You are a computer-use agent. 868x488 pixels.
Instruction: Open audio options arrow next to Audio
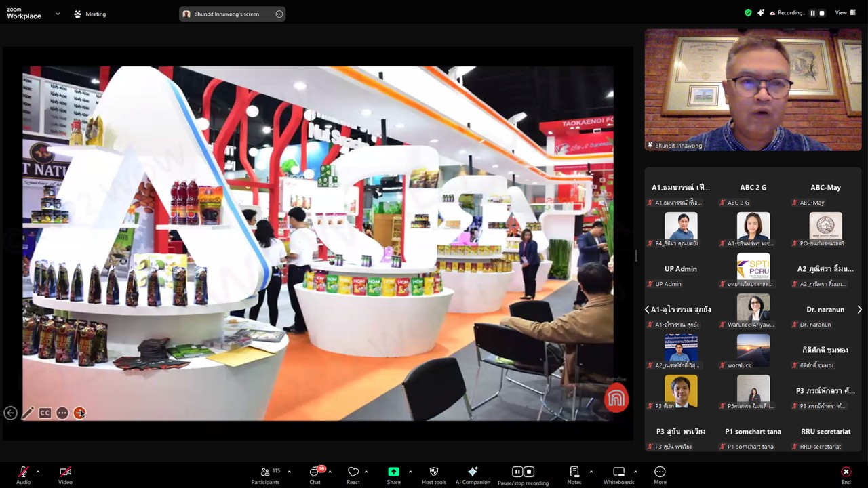click(x=38, y=472)
